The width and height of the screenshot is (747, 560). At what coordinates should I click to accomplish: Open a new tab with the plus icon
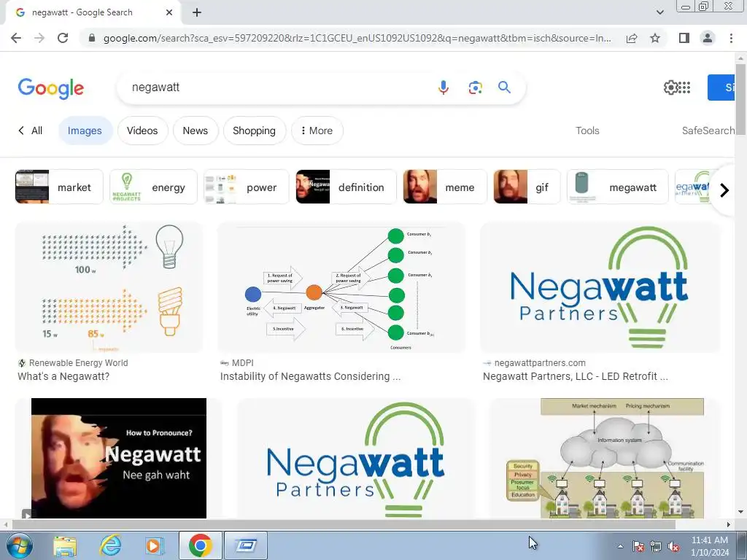[x=197, y=12]
